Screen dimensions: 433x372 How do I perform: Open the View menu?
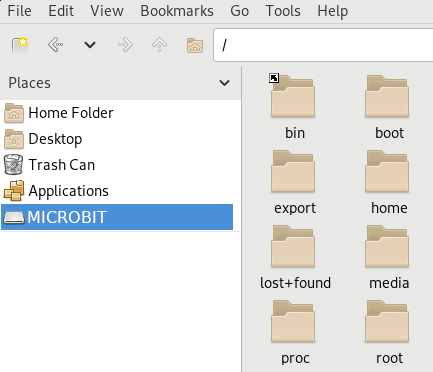point(107,11)
